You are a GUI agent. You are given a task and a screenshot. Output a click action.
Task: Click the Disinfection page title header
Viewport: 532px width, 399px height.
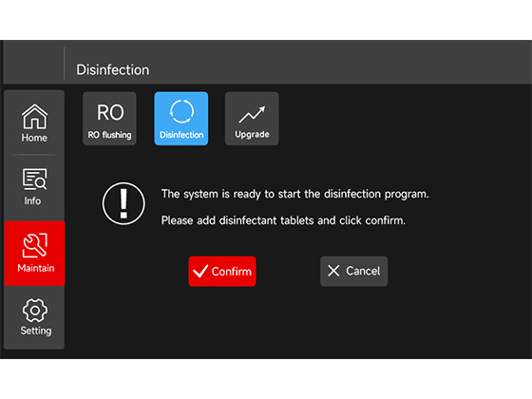(113, 70)
